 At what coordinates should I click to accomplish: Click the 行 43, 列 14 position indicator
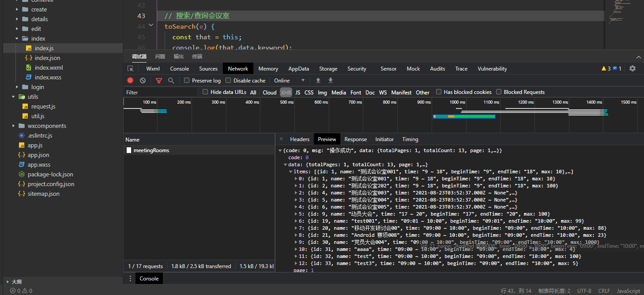tap(516, 291)
